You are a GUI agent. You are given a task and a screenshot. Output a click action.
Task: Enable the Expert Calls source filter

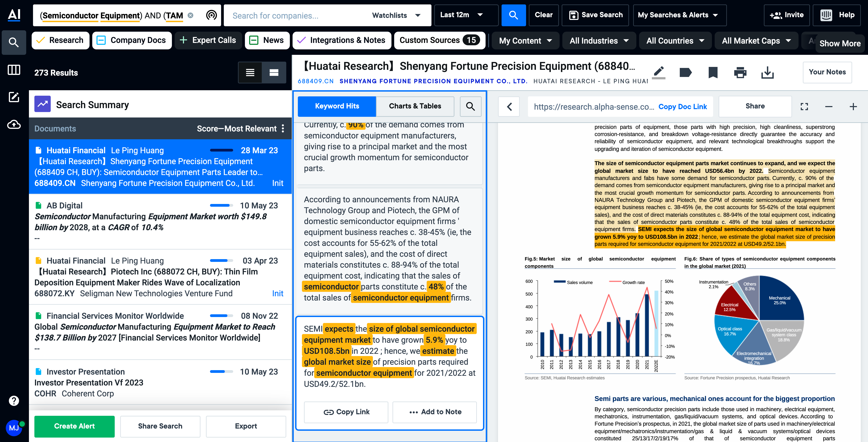click(208, 41)
